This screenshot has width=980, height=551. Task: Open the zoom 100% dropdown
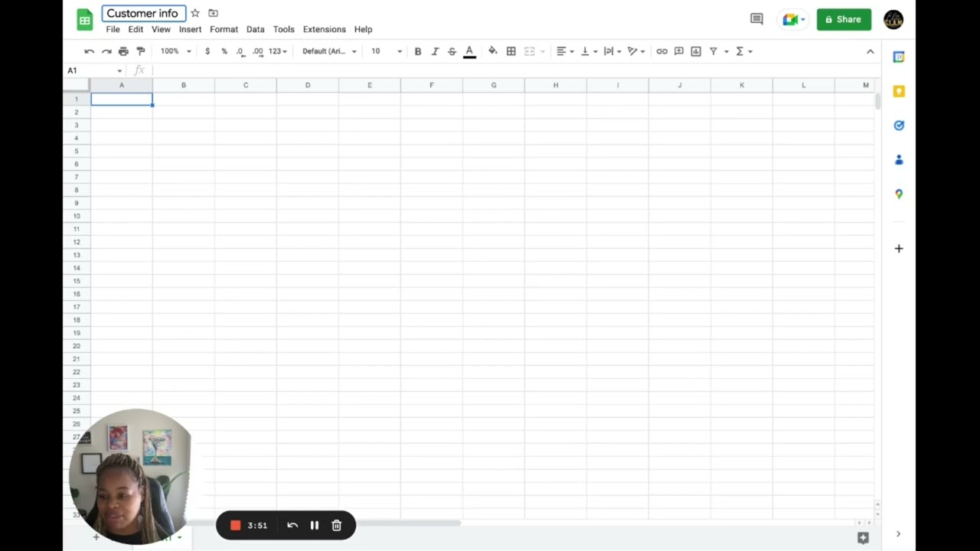click(x=176, y=51)
